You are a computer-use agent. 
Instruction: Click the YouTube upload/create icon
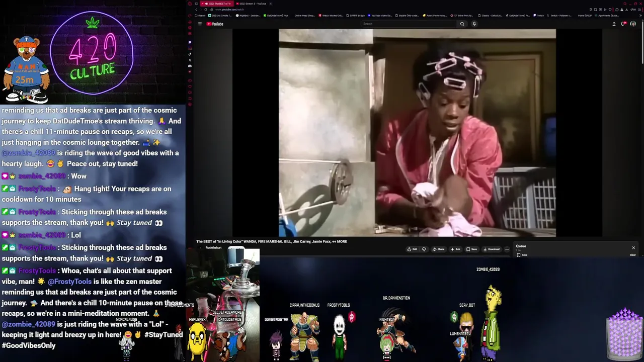click(614, 24)
